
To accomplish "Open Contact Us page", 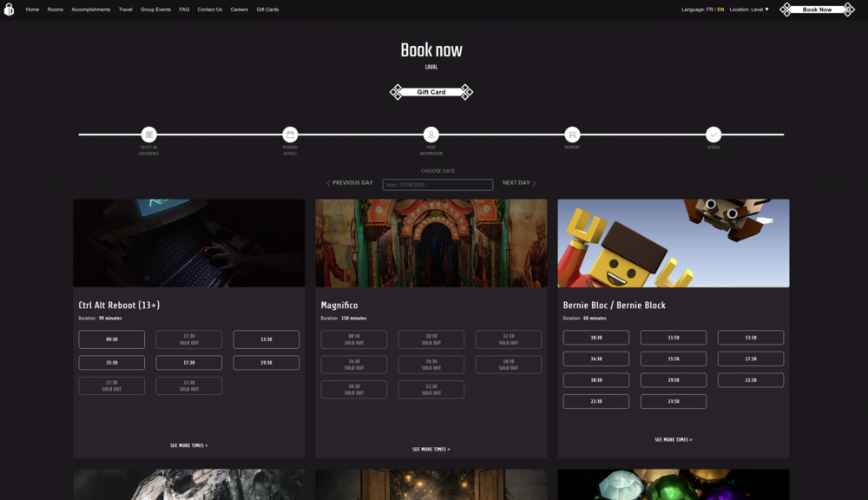I will click(x=210, y=10).
